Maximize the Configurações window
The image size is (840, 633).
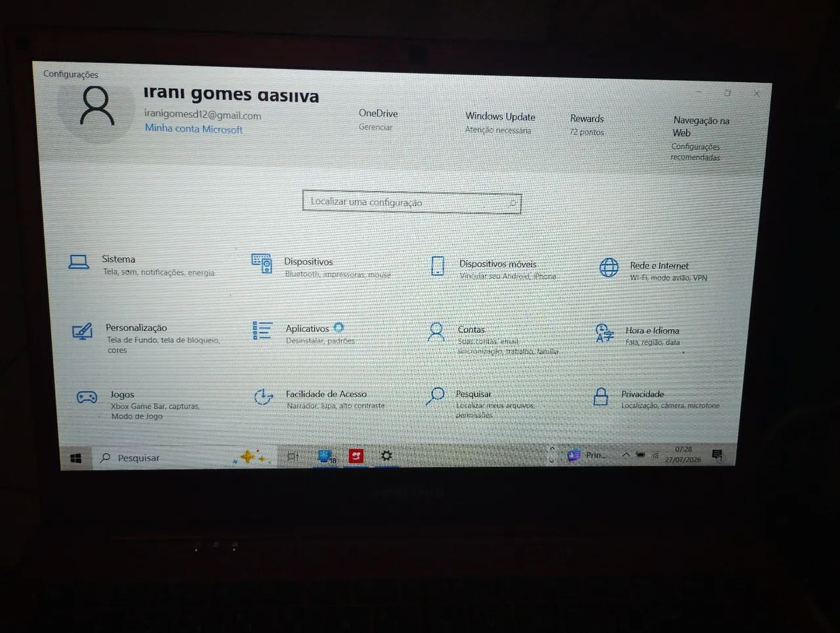tap(727, 93)
